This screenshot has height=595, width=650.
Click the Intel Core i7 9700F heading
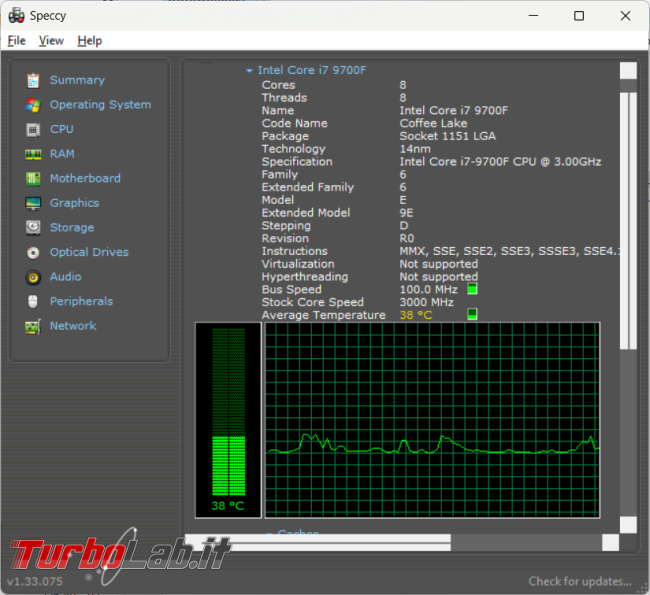(312, 70)
